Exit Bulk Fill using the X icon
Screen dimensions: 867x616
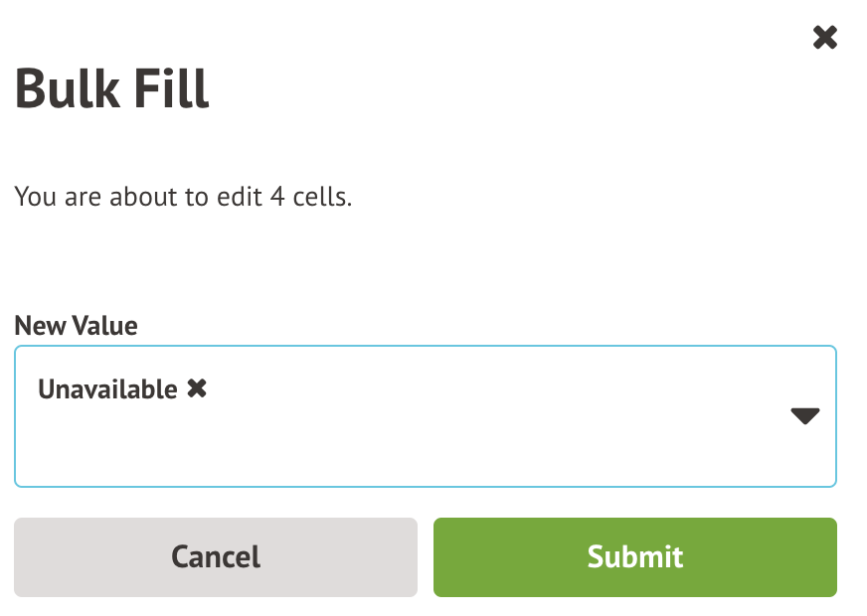coord(825,39)
